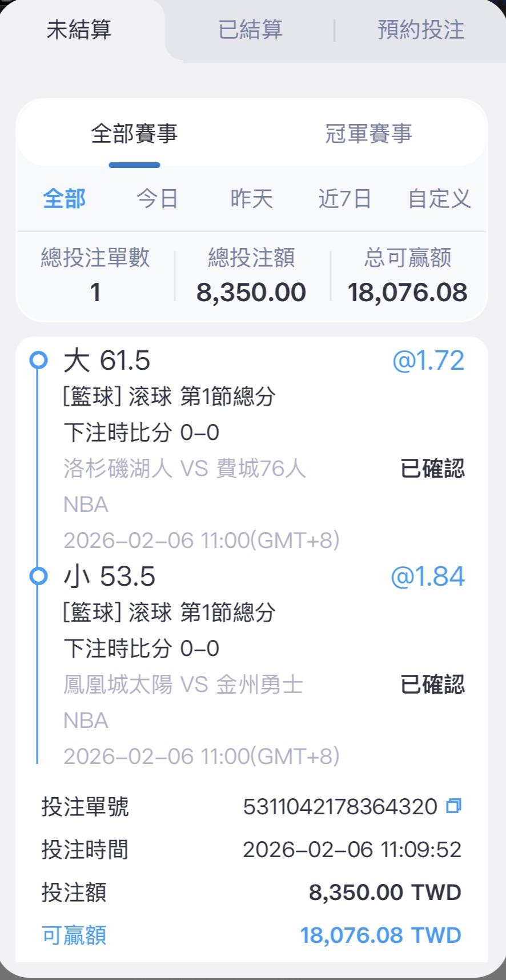Open the 自定义 custom date filter
Image resolution: width=506 pixels, height=980 pixels.
click(439, 199)
